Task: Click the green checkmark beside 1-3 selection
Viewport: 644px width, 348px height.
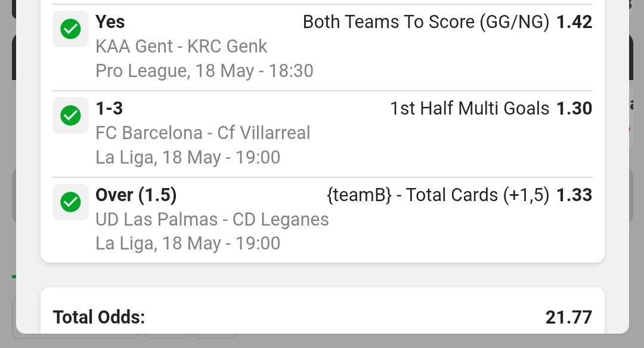Action: [70, 115]
